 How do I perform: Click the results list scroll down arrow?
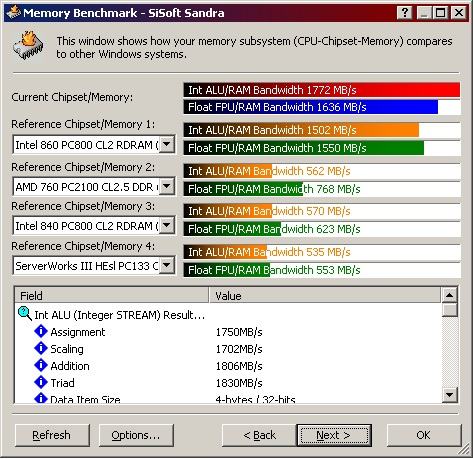pos(450,395)
